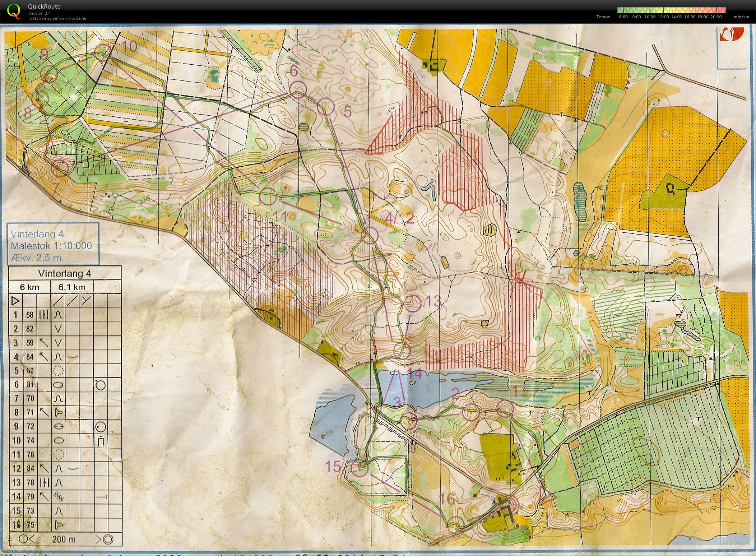Click the '200 m' finish distance text
756x556 pixels.
64,539
